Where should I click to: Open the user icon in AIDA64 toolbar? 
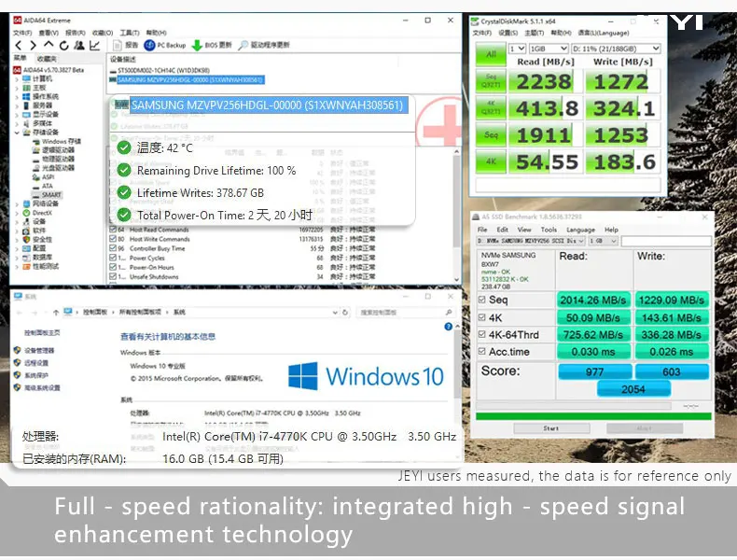79,46
